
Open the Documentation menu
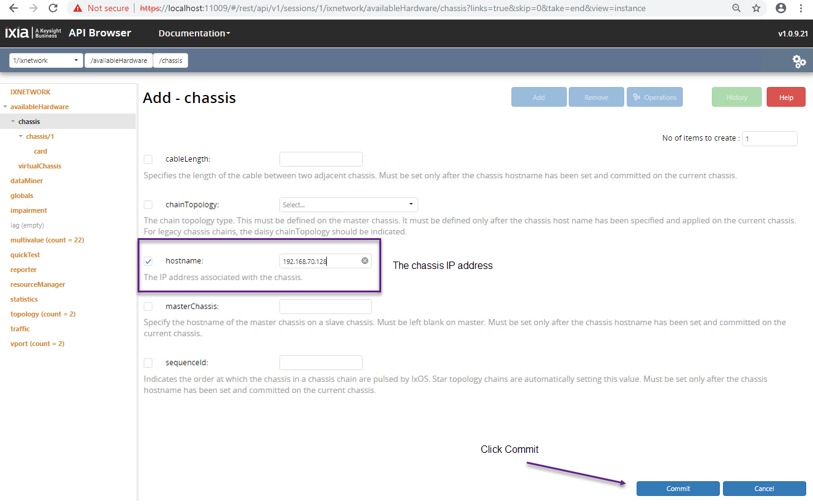pyautogui.click(x=194, y=33)
